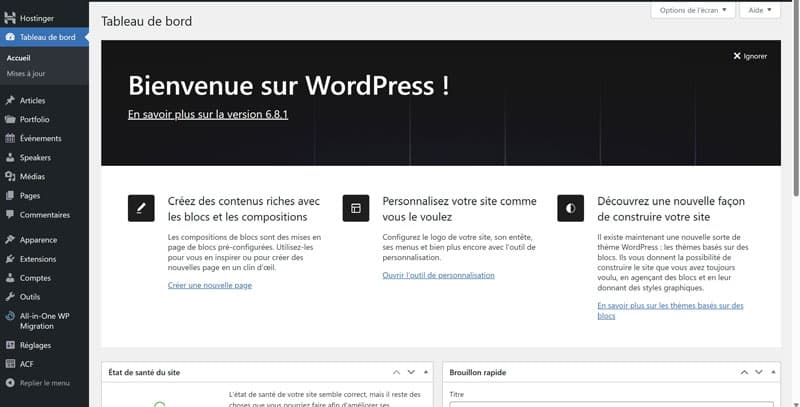The width and height of the screenshot is (800, 407).
Task: Open the Réglages menu label
Action: 35,345
